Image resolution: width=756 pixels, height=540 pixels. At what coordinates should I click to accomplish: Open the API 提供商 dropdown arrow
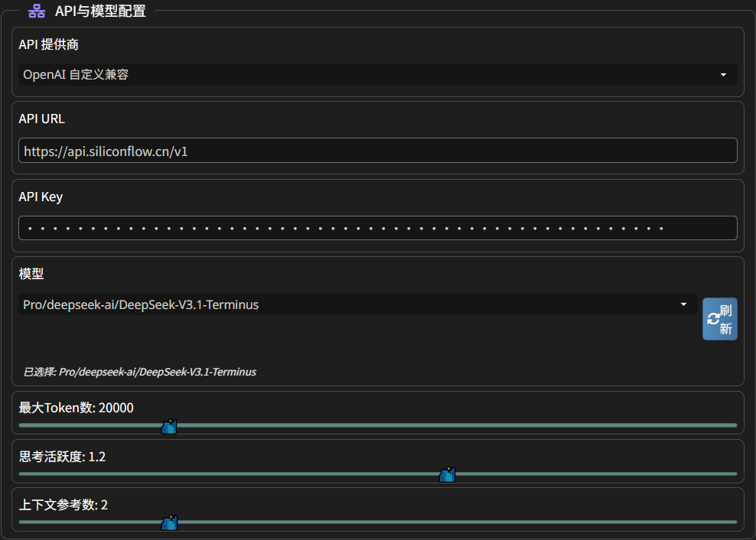723,75
